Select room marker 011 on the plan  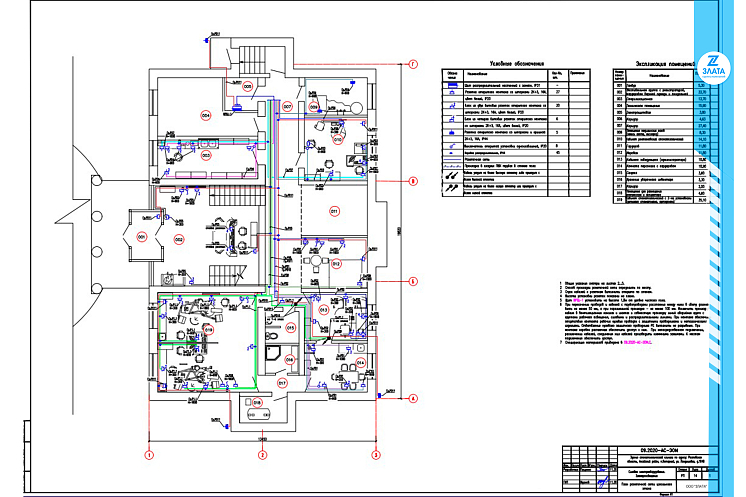click(335, 212)
